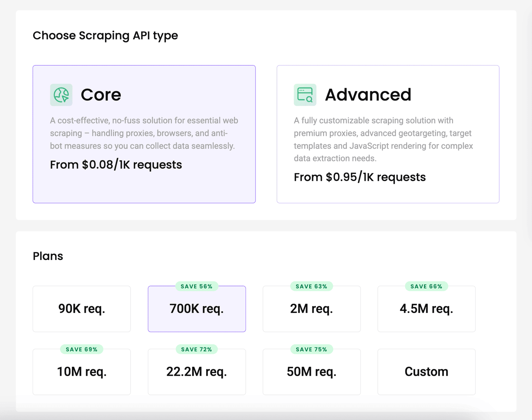This screenshot has height=420, width=532.
Task: Click the Core globe cursor icon
Action: pyautogui.click(x=61, y=95)
